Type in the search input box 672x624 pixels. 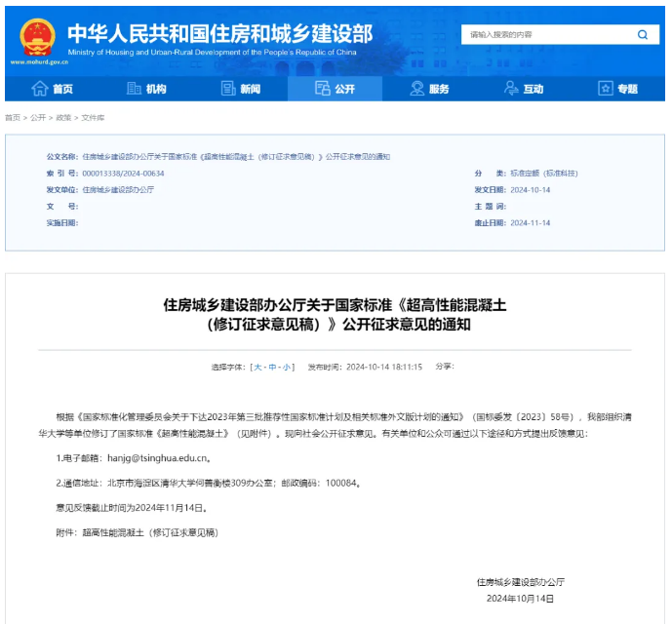pos(546,35)
